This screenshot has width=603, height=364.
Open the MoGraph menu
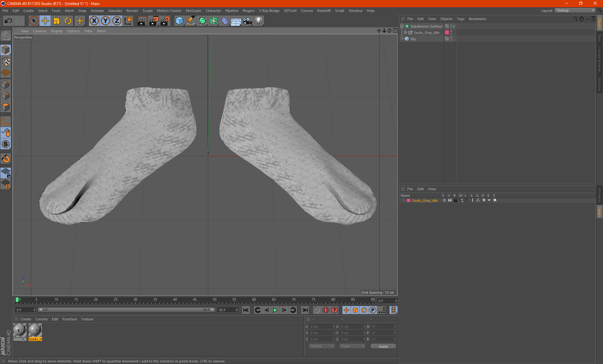pos(193,11)
